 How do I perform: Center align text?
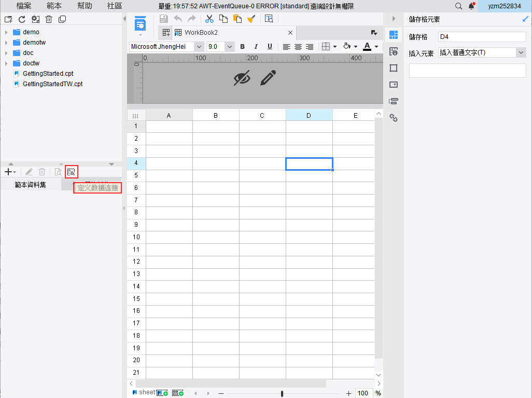[x=298, y=47]
